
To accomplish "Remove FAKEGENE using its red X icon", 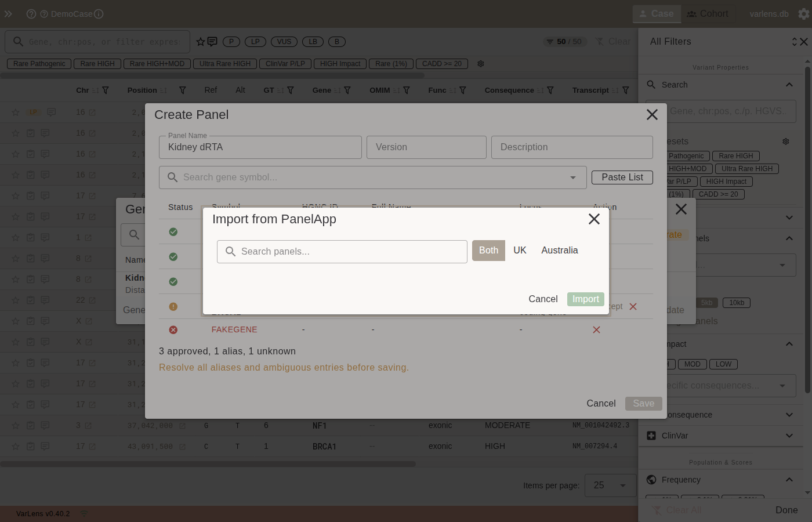I will 596,329.
